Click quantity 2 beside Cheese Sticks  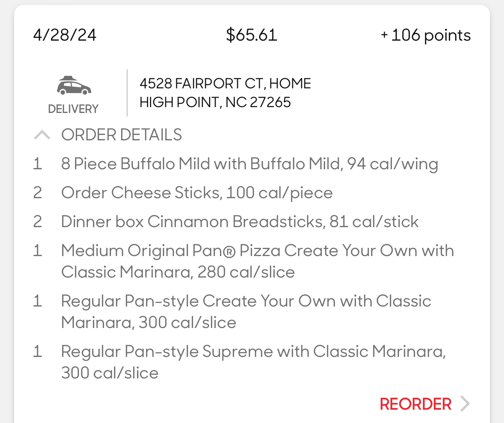coord(38,193)
